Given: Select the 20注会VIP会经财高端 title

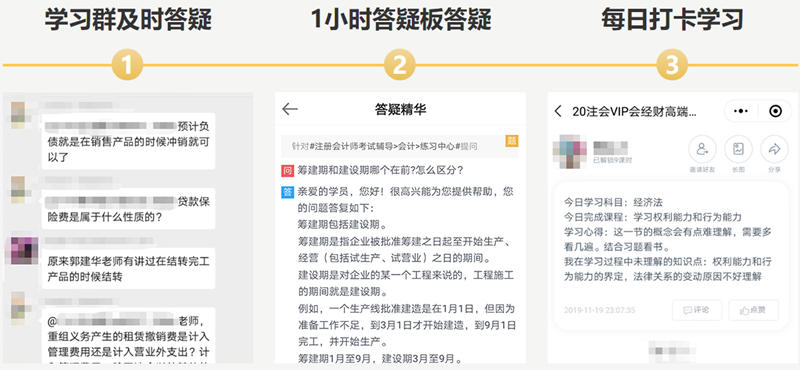Looking at the screenshot, I should click(634, 111).
